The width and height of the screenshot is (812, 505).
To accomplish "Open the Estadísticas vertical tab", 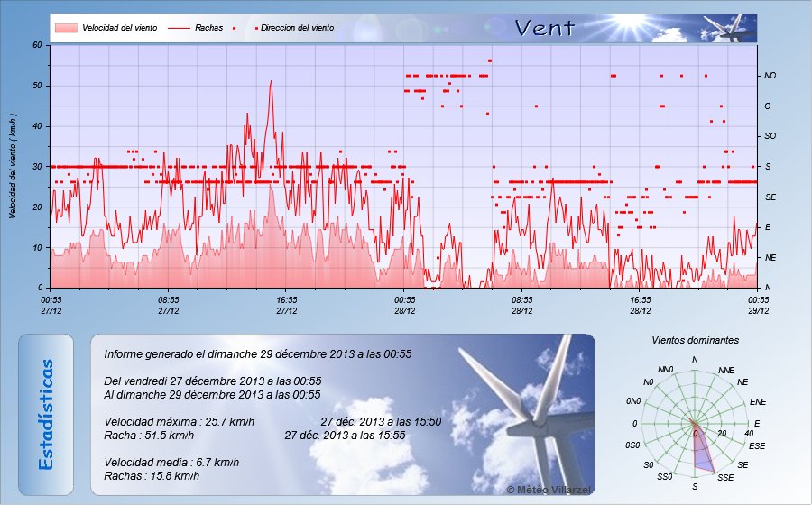I will [x=46, y=414].
